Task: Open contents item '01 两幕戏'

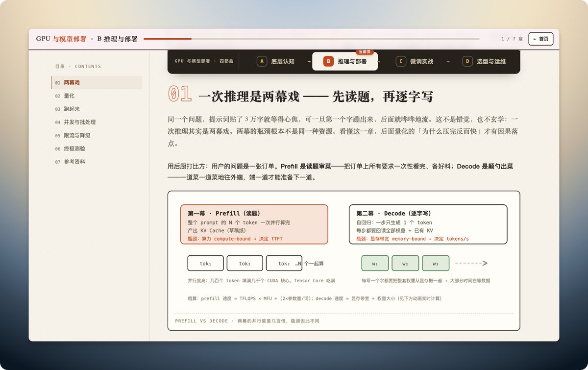Action: (97, 83)
